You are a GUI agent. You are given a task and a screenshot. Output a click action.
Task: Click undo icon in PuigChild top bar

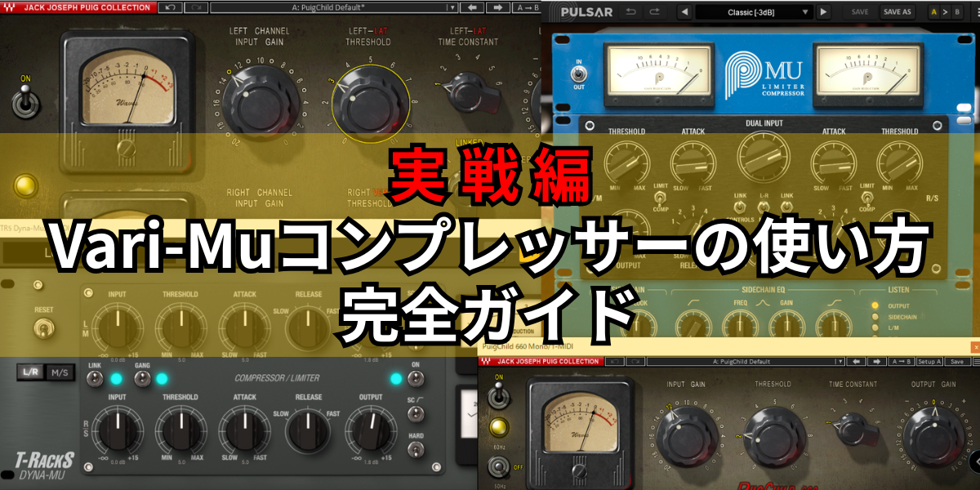pyautogui.click(x=171, y=9)
